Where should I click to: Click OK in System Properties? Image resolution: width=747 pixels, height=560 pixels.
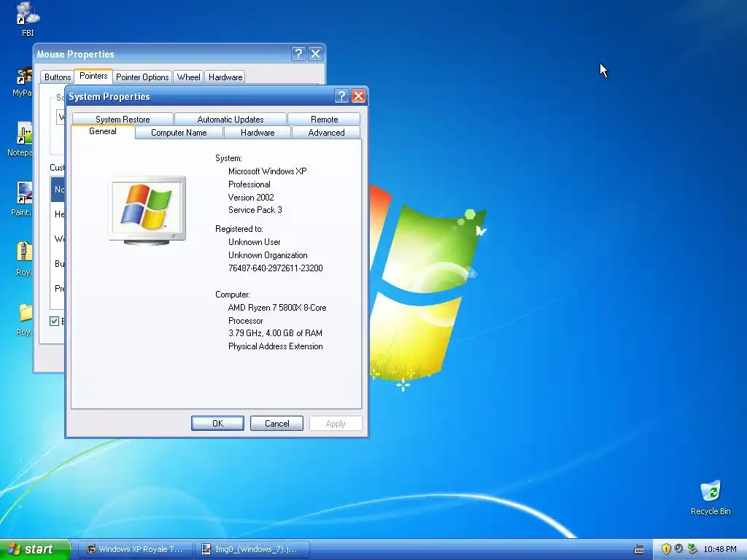217,424
